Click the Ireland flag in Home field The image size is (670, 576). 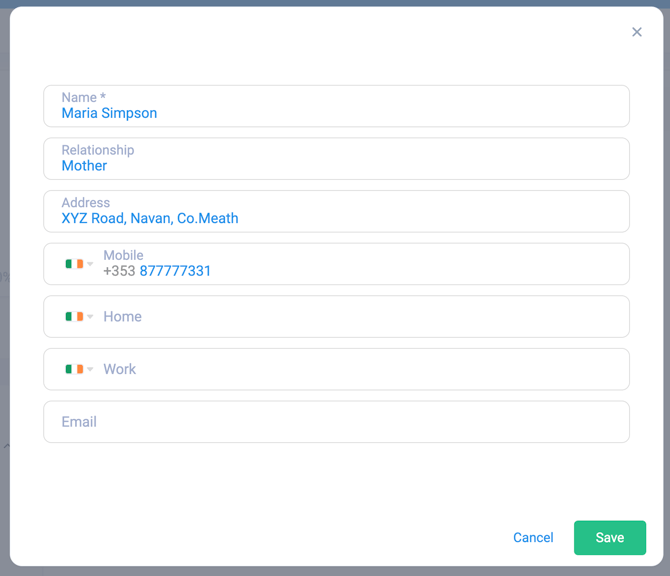click(74, 316)
